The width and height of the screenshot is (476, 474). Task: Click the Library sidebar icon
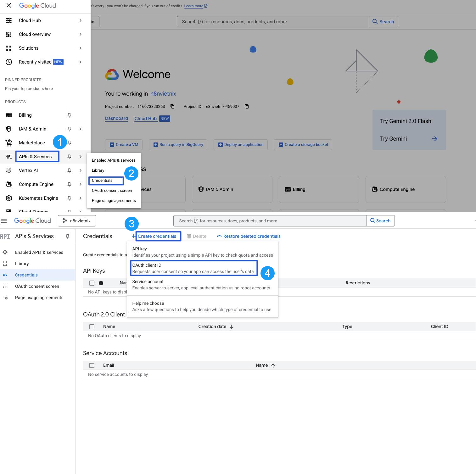click(x=5, y=264)
